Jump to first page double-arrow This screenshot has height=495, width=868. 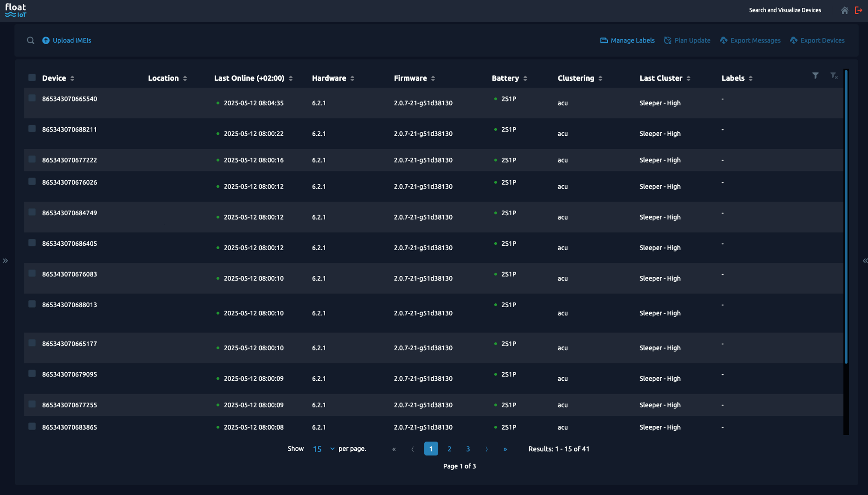point(394,449)
